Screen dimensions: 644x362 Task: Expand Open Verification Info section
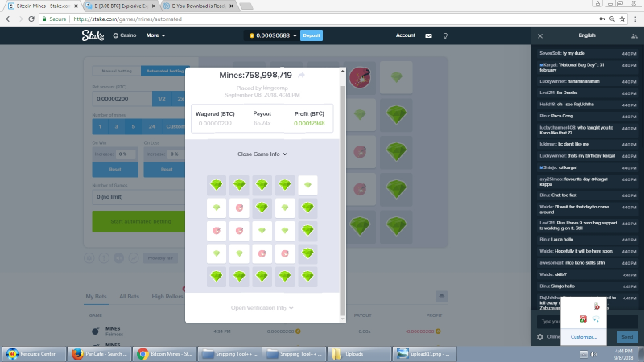[262, 308]
